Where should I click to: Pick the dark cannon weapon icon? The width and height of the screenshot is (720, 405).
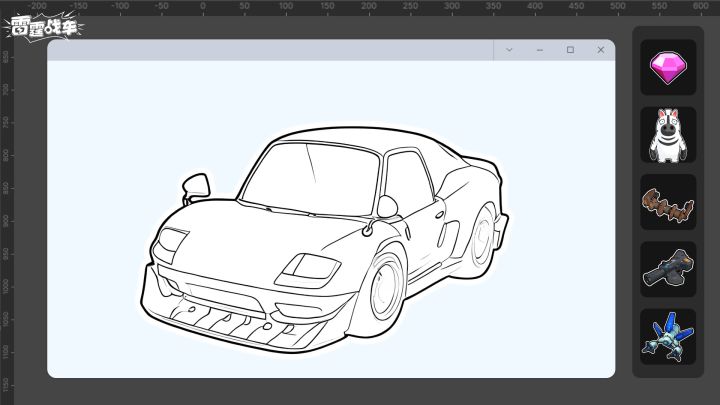pos(668,269)
